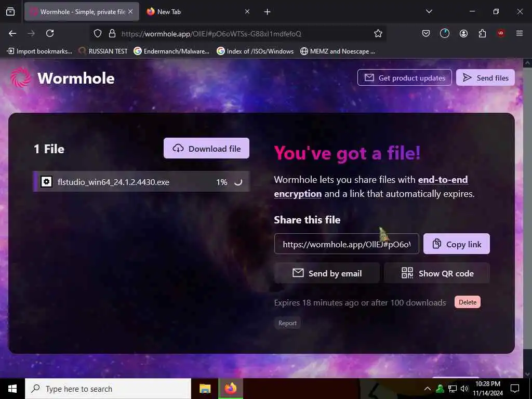
Task: List all tabs with the dropdown arrow
Action: (x=429, y=11)
